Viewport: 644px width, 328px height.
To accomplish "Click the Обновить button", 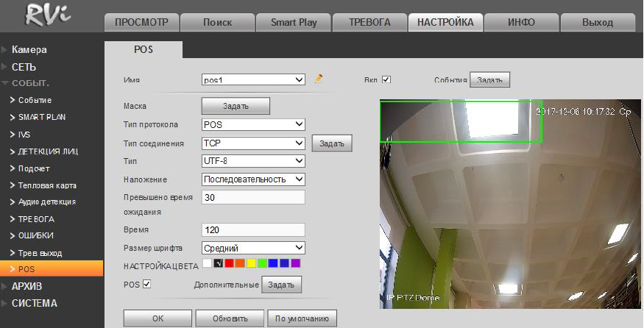I will pos(229,318).
